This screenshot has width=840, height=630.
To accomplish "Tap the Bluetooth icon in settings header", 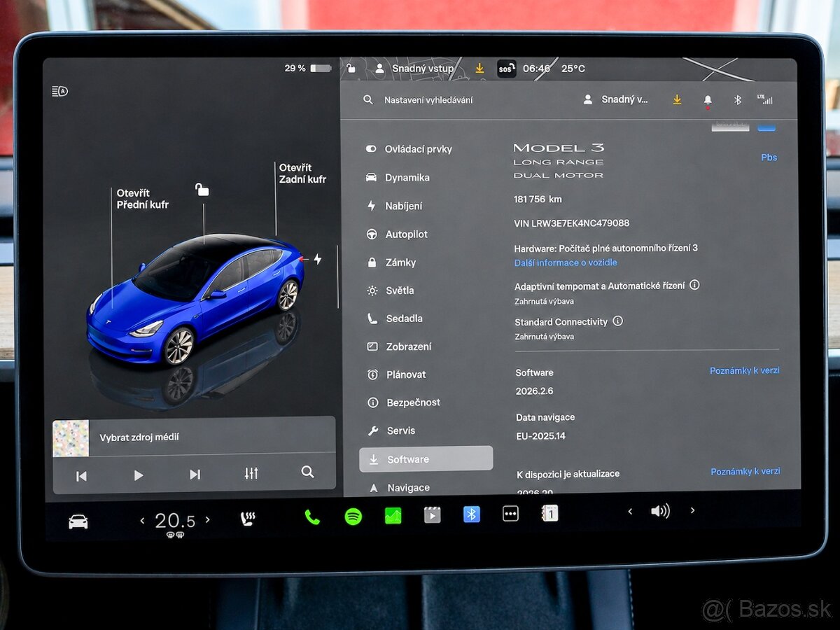I will [x=737, y=100].
